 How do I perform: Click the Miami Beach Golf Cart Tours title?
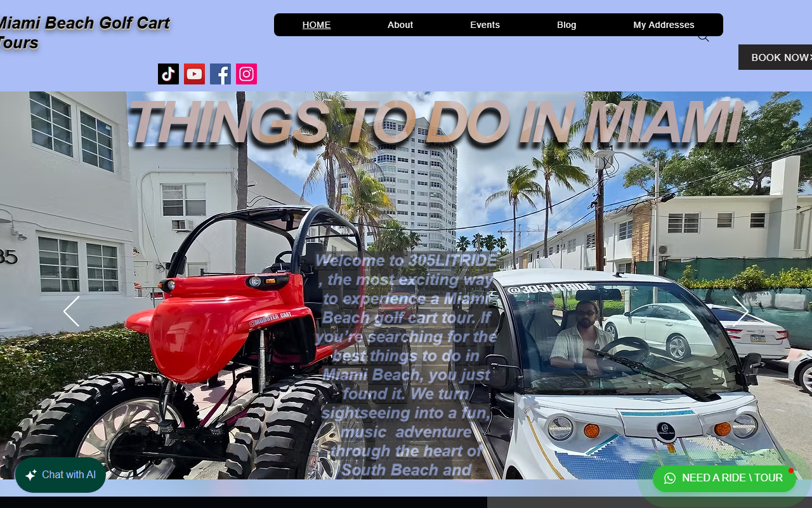(84, 33)
